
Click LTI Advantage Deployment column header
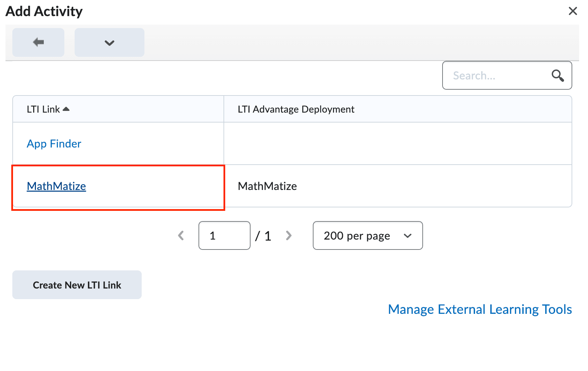pyautogui.click(x=296, y=109)
